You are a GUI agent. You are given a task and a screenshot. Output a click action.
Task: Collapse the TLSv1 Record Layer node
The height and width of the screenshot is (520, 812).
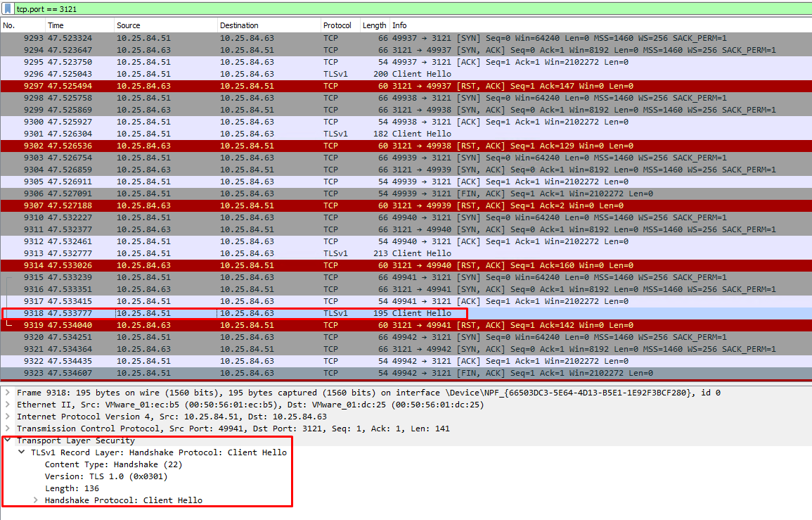[x=22, y=452]
